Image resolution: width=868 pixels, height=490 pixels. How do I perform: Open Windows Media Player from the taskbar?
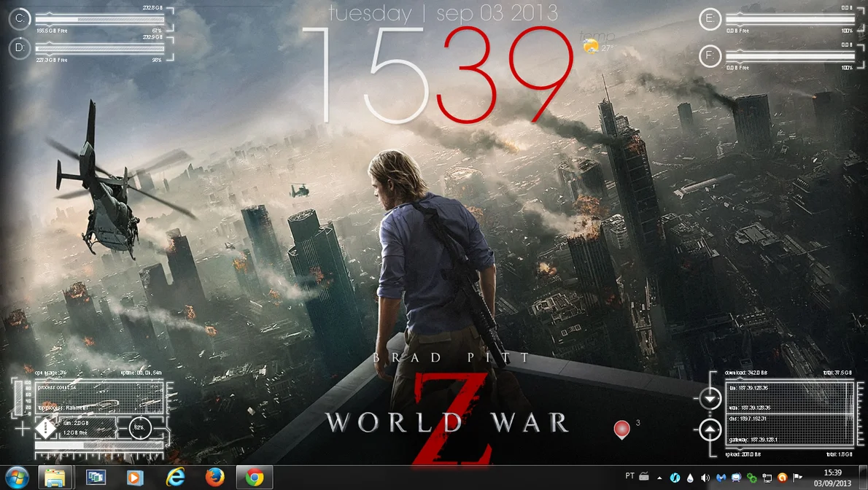tap(135, 478)
